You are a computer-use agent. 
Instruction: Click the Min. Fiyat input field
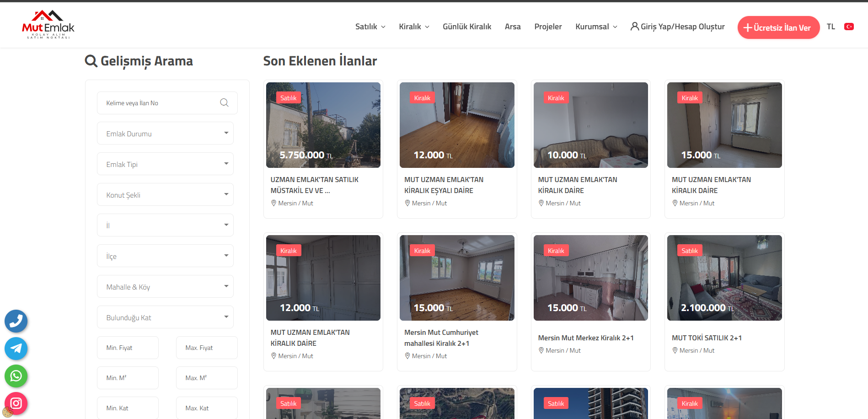(x=128, y=348)
